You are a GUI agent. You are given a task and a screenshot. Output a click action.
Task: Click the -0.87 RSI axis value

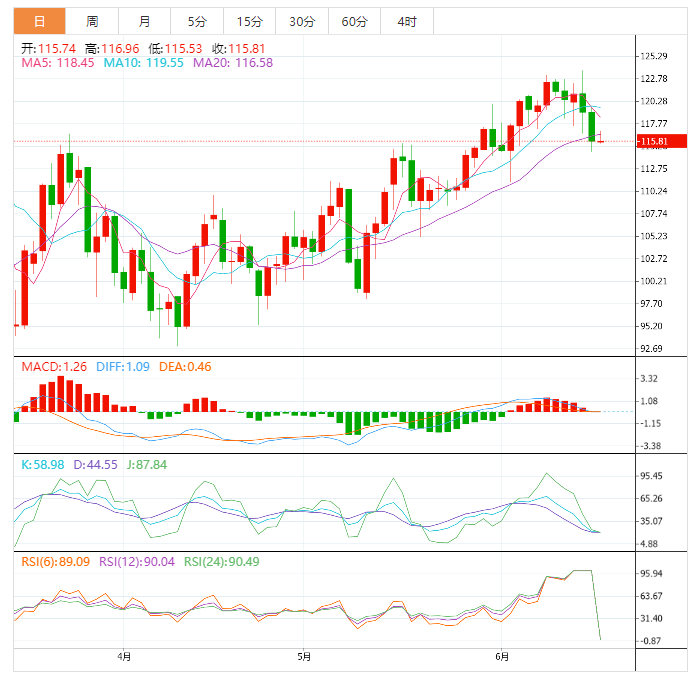pyautogui.click(x=650, y=641)
